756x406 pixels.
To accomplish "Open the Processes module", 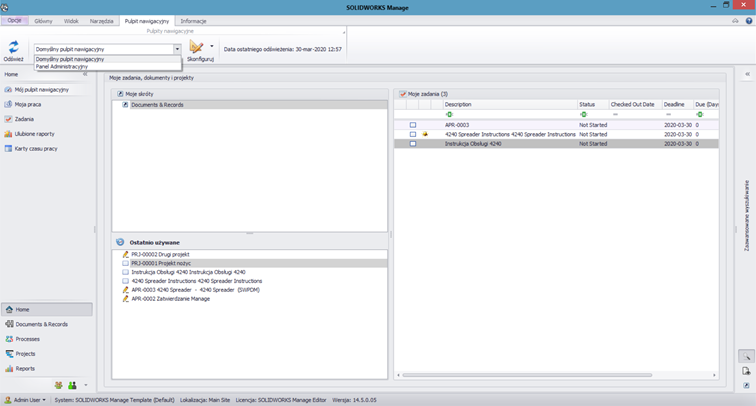I will click(x=28, y=339).
